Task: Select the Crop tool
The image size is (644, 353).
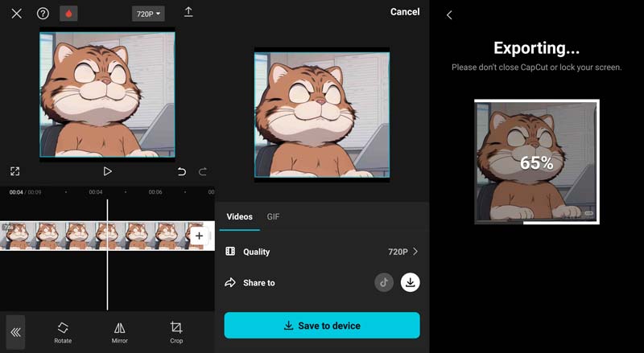Action: pos(176,332)
